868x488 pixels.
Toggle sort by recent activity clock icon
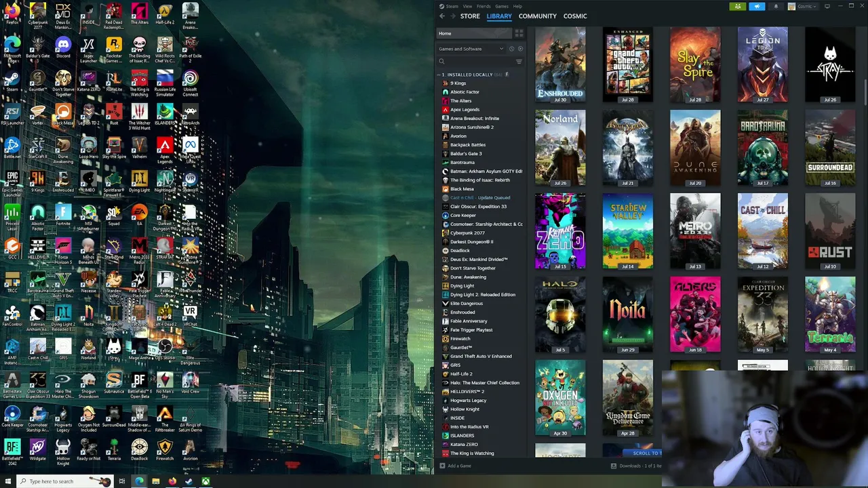click(511, 49)
